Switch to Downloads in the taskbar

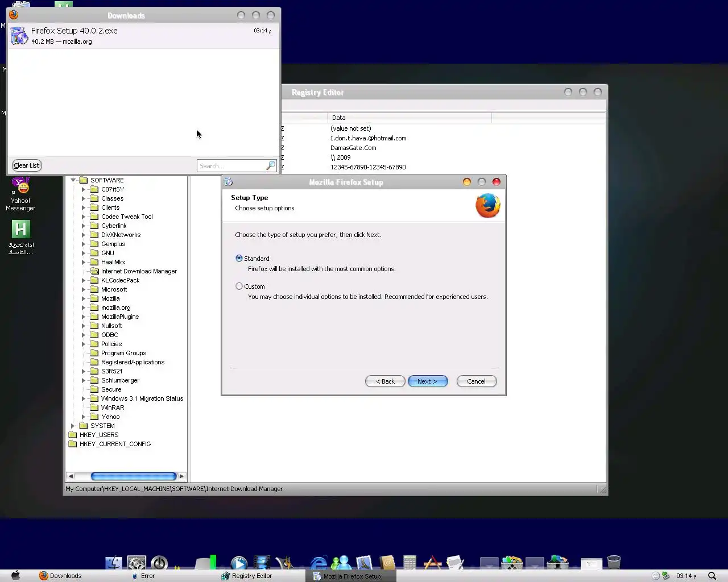(60, 576)
